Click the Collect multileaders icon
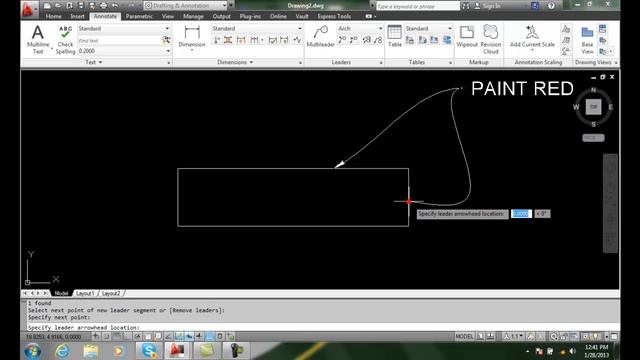Viewport: 640px width, 360px height. [378, 40]
